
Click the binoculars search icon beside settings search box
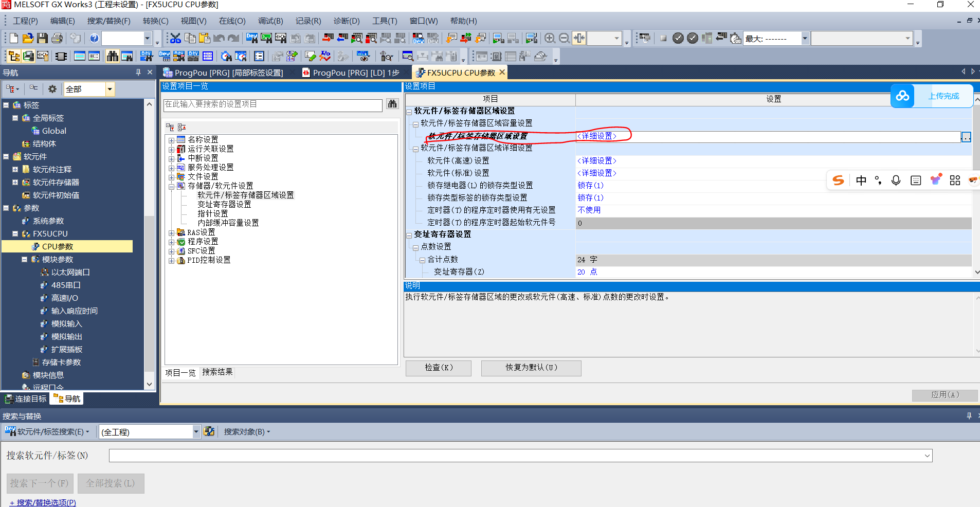(x=392, y=104)
